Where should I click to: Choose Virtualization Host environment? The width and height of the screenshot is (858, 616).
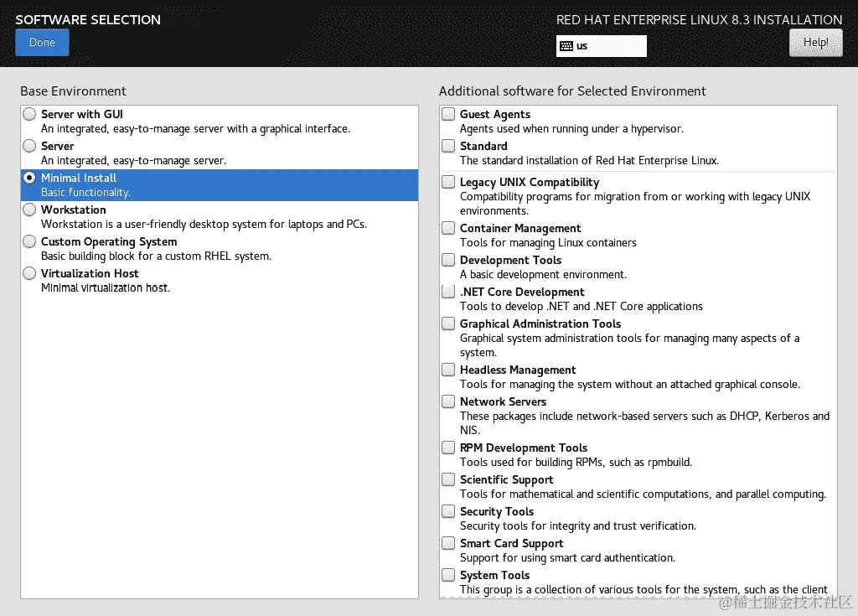[x=30, y=274]
